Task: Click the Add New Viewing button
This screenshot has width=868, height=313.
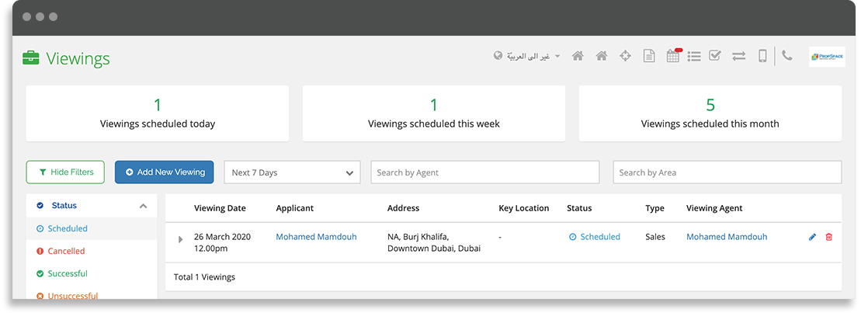Action: tap(165, 172)
